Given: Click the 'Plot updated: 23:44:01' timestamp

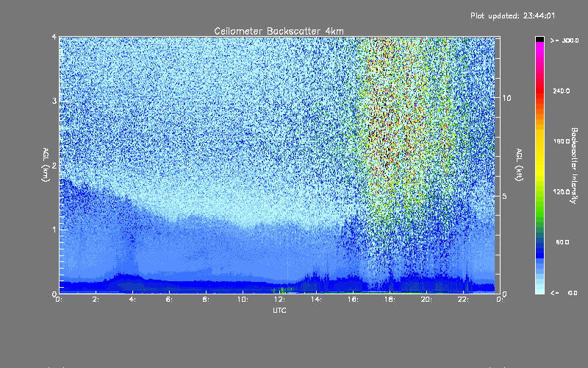Looking at the screenshot, I should click(512, 15).
